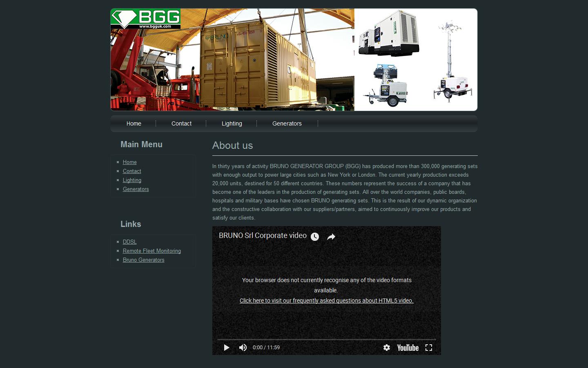
Task: Switch to the Lighting page in top navigation
Action: [x=232, y=123]
